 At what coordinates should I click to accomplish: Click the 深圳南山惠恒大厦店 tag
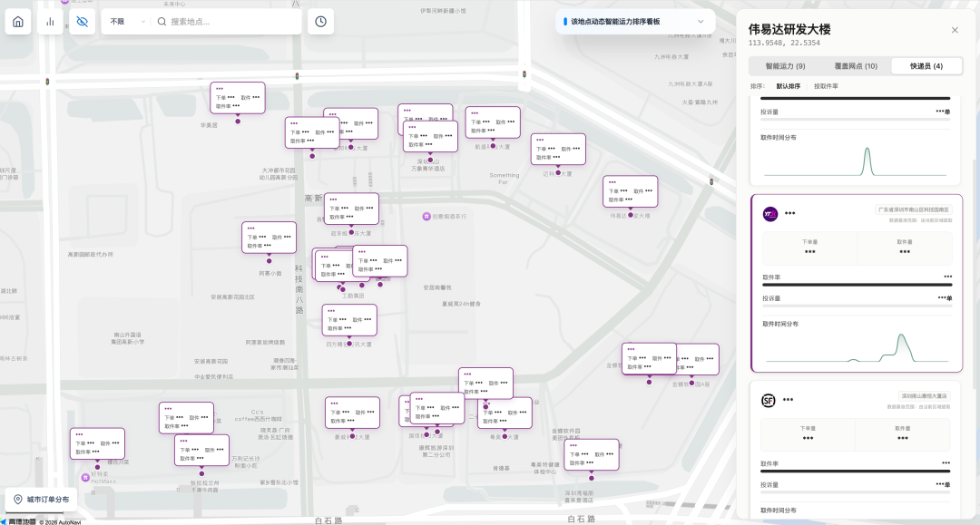[924, 396]
